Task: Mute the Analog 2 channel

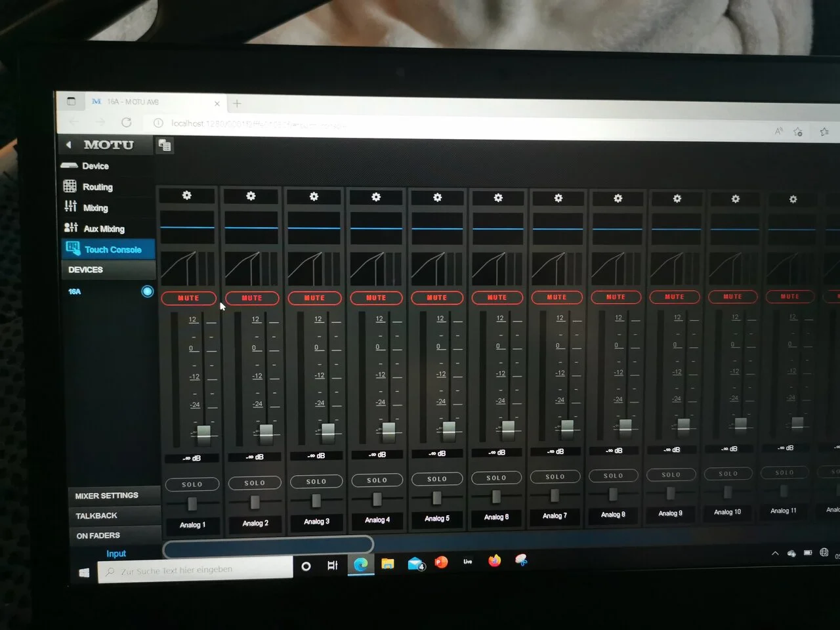Action: [251, 298]
